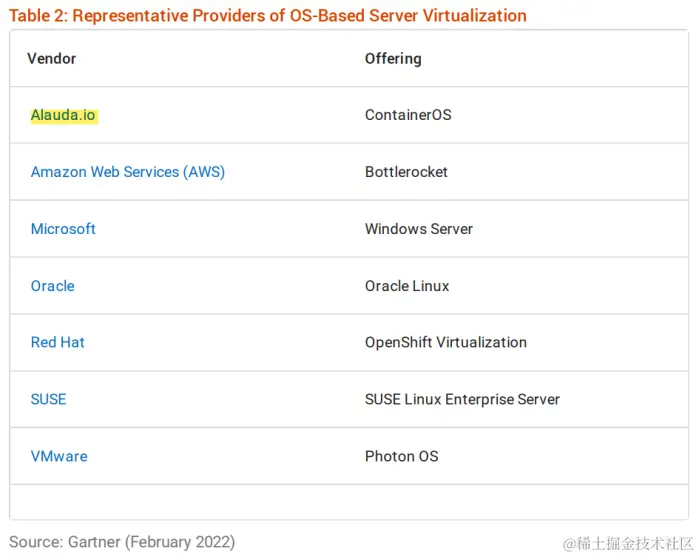Click the Amazon Web Services (AWS) link
The width and height of the screenshot is (699, 557).
click(128, 172)
